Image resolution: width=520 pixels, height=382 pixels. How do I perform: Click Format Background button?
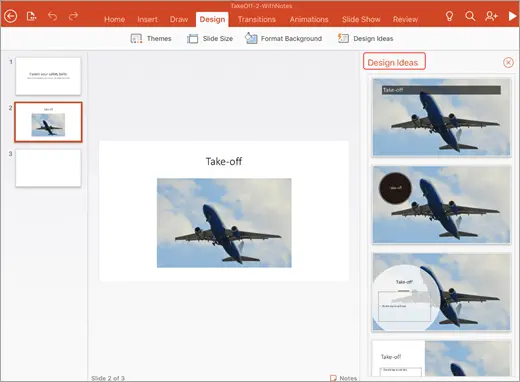click(284, 39)
